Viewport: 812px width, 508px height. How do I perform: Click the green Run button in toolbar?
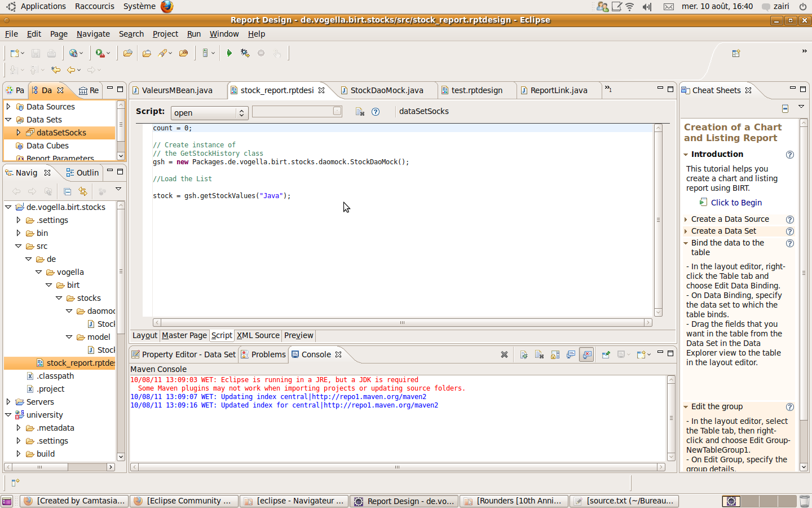click(x=229, y=53)
